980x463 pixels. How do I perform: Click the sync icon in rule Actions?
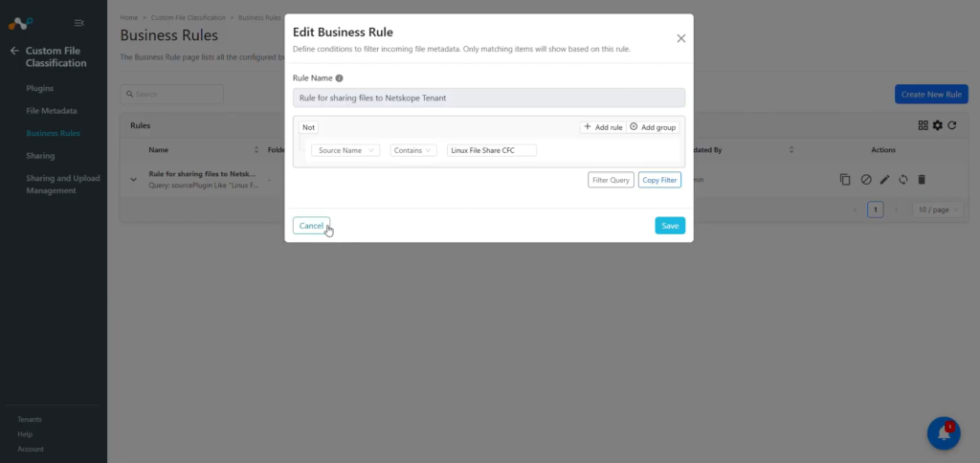point(903,180)
